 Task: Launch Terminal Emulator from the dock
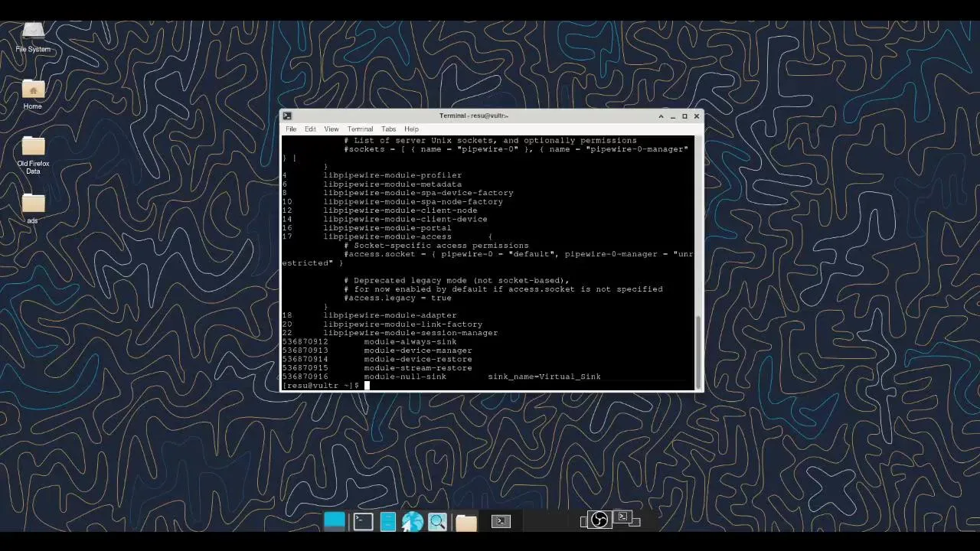[x=363, y=522]
